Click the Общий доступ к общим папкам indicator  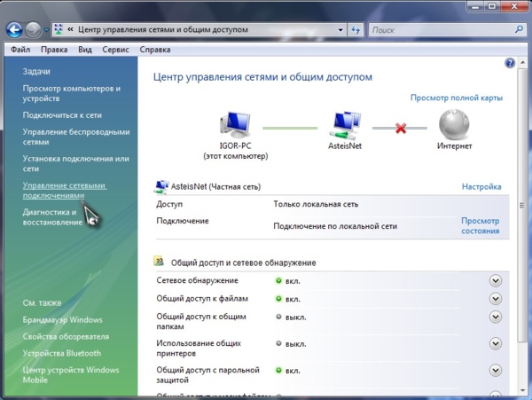[278, 317]
